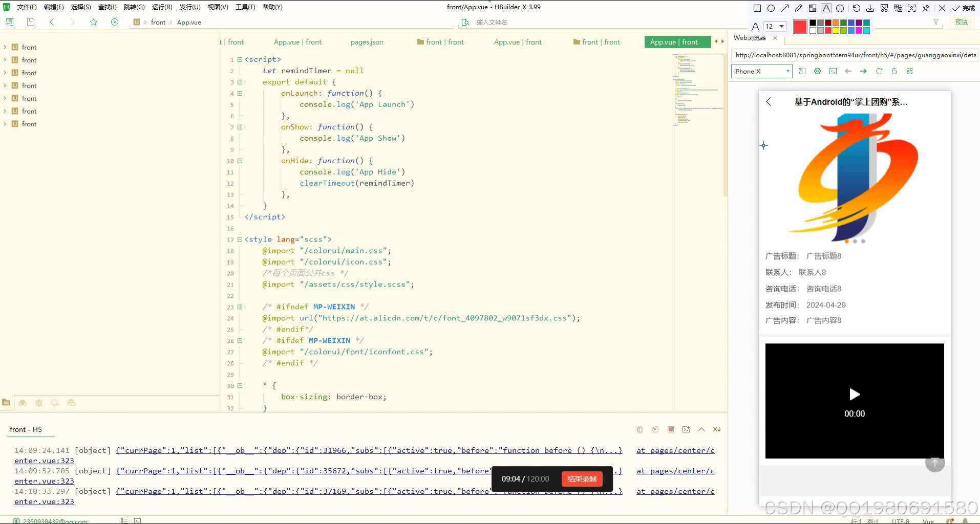Expand the last front project folder
This screenshot has width=980, height=524.
click(5, 124)
